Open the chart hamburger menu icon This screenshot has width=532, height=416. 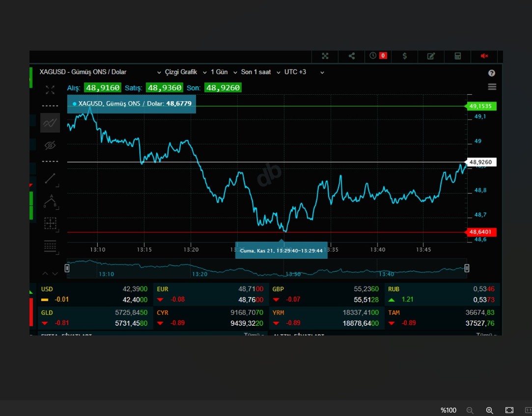pos(492,87)
